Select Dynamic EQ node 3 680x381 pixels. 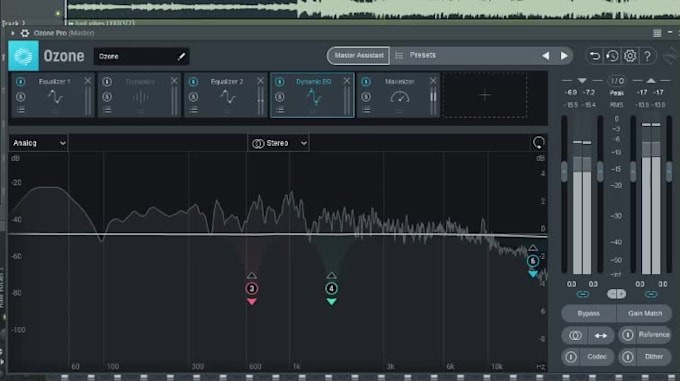click(252, 288)
